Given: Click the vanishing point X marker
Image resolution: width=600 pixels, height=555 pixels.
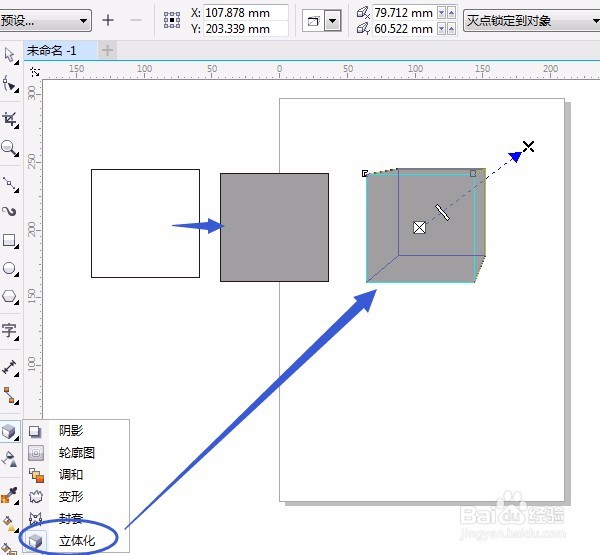Looking at the screenshot, I should (528, 146).
